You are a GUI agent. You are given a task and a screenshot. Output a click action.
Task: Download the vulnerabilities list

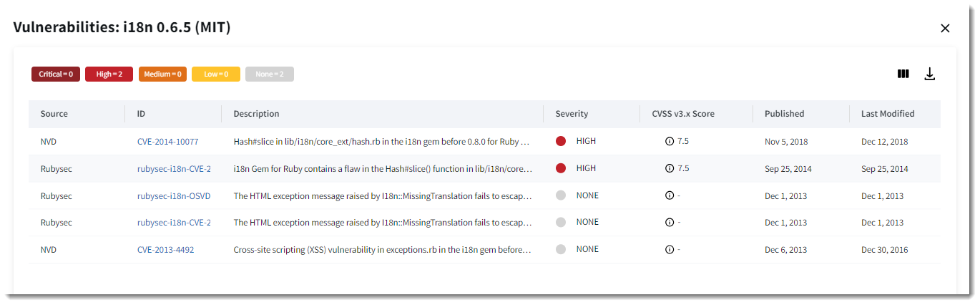point(929,74)
